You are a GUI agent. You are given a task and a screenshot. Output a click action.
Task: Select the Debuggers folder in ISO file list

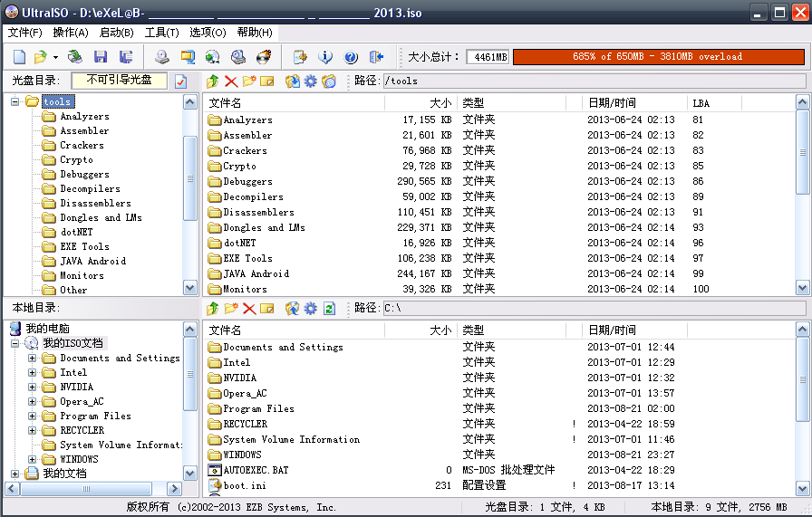coord(247,182)
